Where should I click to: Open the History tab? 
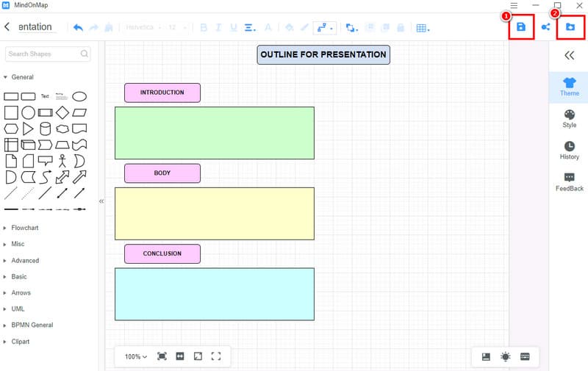tap(569, 151)
